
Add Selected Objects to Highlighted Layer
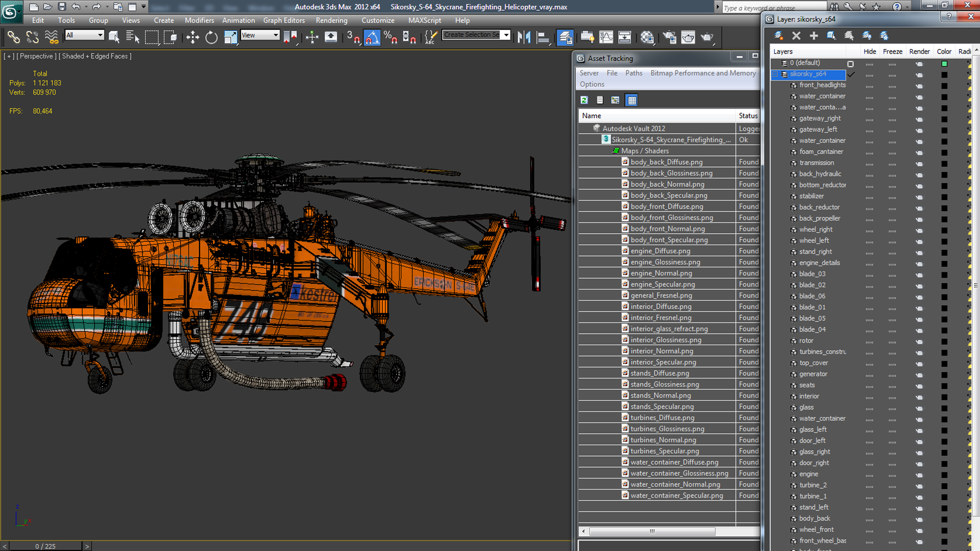[x=814, y=36]
